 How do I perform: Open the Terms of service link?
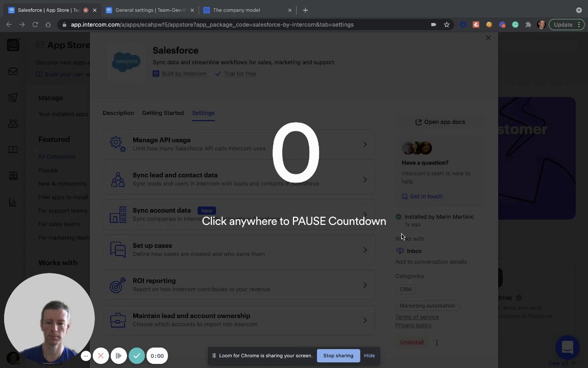click(416, 317)
